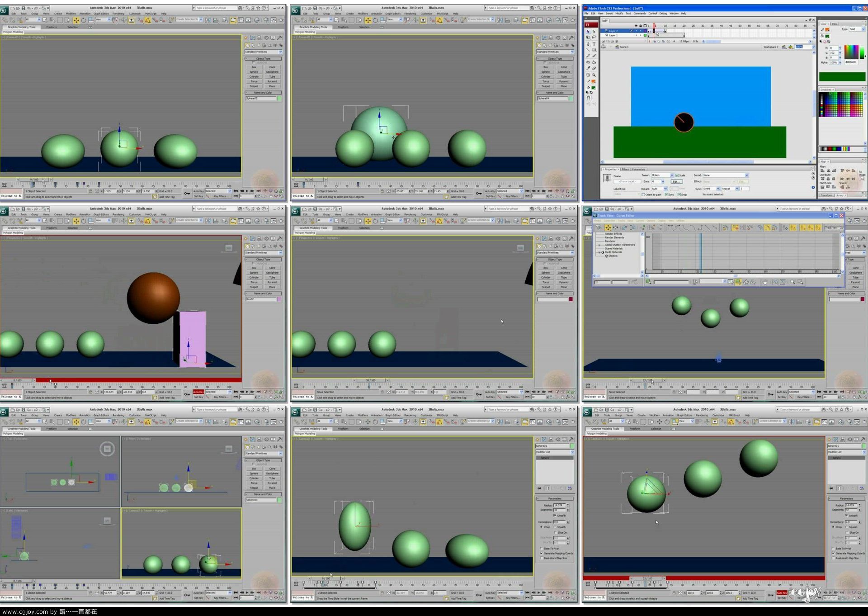Click Edit Symbols icon on Flash stage bar
868x616 pixels.
(791, 47)
